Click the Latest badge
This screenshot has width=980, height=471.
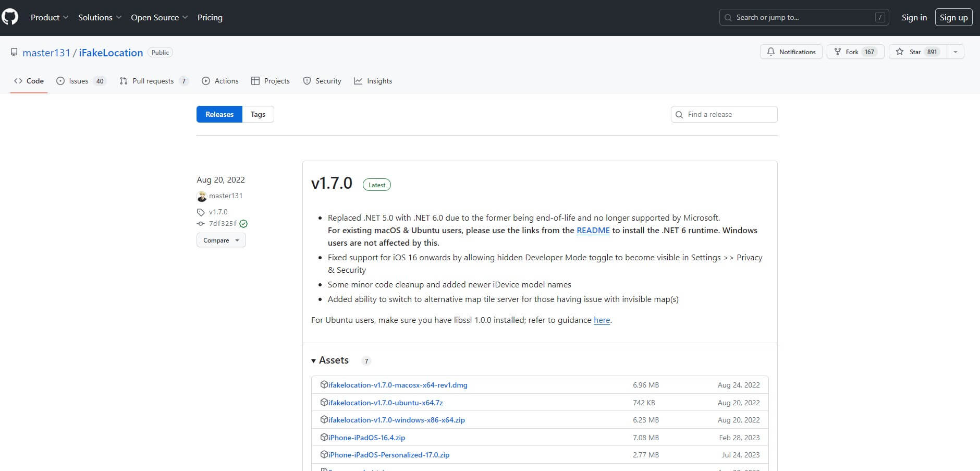[377, 185]
